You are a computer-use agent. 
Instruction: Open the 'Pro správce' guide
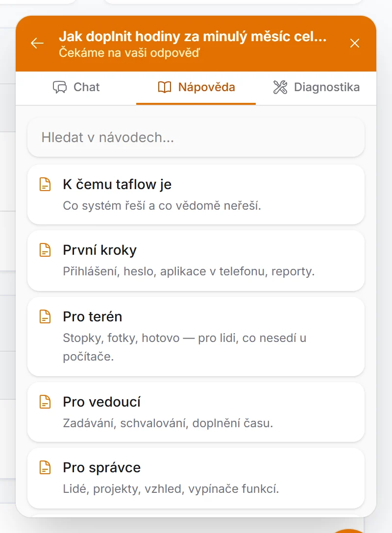[196, 478]
